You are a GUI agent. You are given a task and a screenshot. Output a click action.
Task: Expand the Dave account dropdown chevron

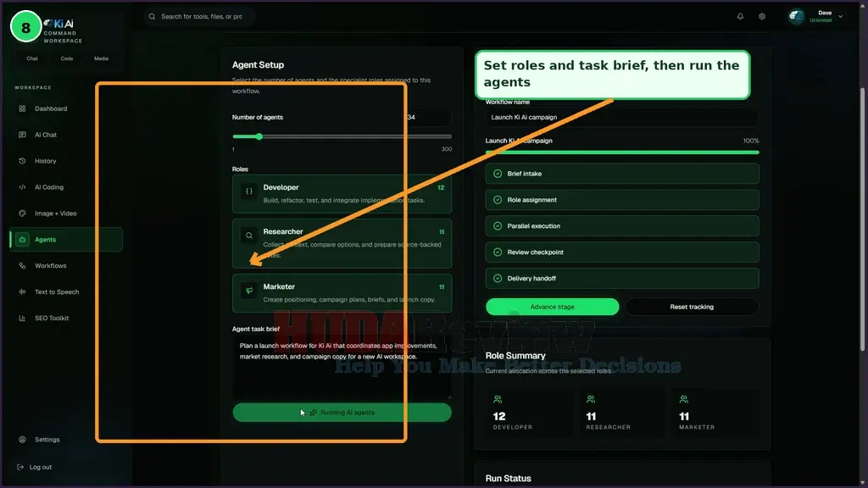tap(840, 17)
